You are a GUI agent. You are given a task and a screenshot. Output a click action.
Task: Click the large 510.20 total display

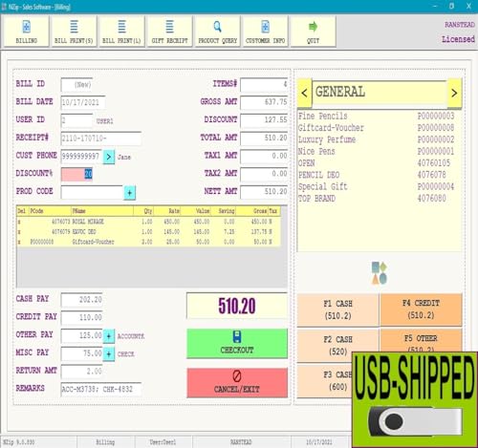point(237,306)
